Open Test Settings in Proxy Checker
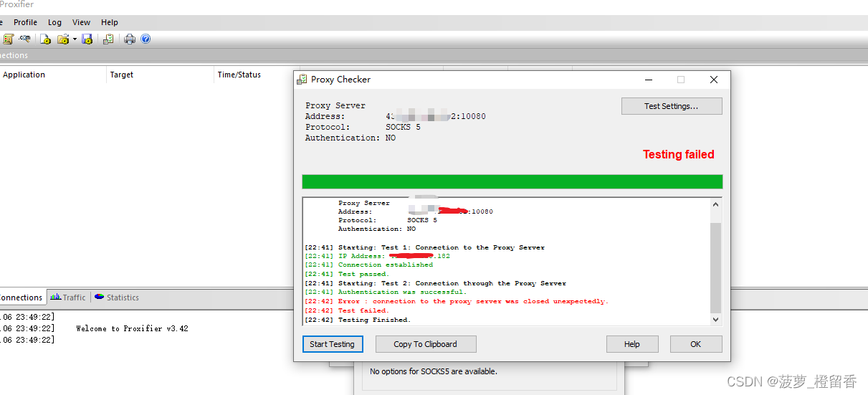This screenshot has width=868, height=395. [x=672, y=106]
